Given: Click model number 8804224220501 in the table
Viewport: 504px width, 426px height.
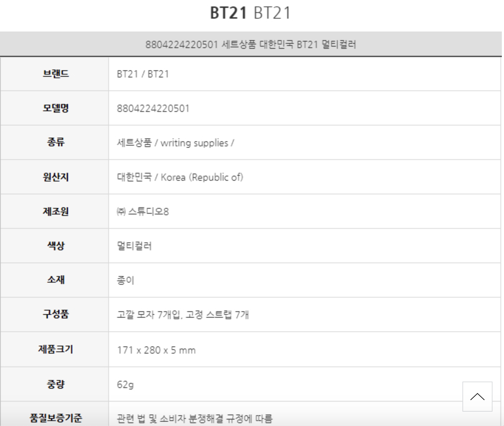Looking at the screenshot, I should coord(153,109).
